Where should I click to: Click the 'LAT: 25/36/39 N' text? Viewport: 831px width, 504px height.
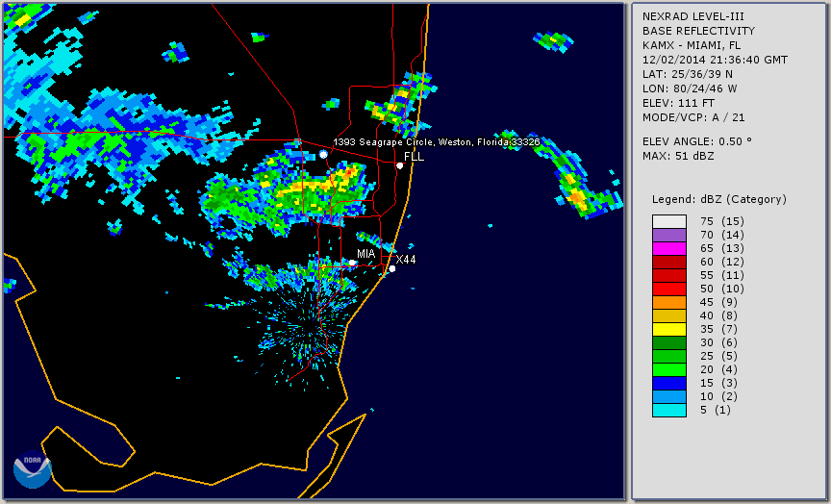(x=688, y=74)
